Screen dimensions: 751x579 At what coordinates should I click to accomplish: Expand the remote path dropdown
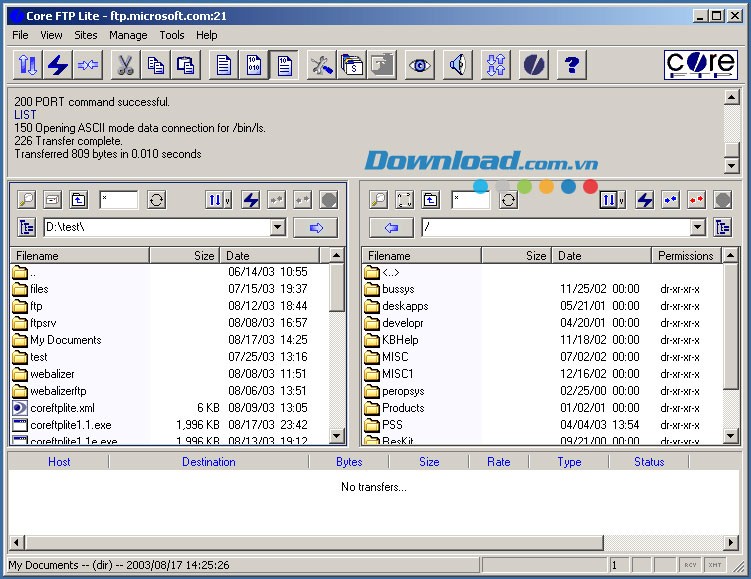pos(698,227)
